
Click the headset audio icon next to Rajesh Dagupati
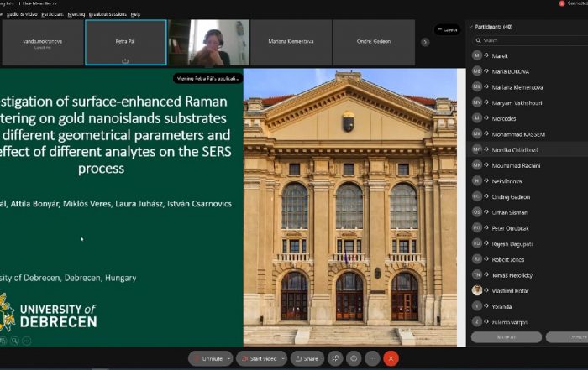[x=486, y=243]
